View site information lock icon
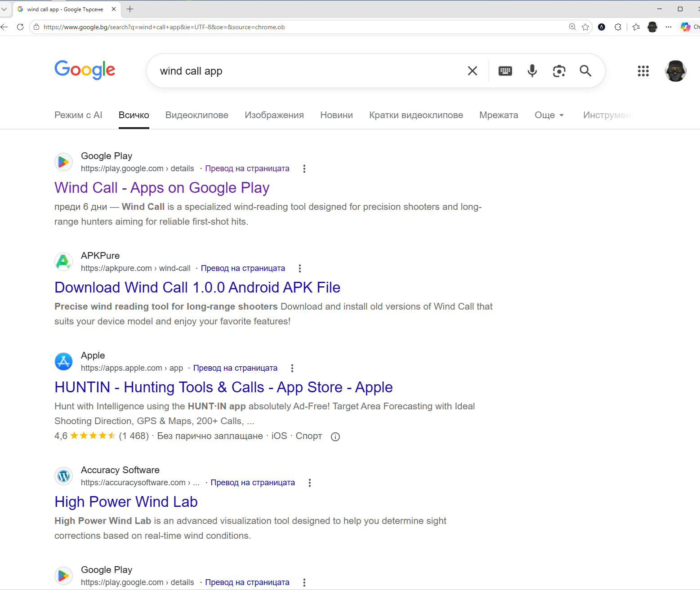The height and width of the screenshot is (590, 700). [36, 27]
